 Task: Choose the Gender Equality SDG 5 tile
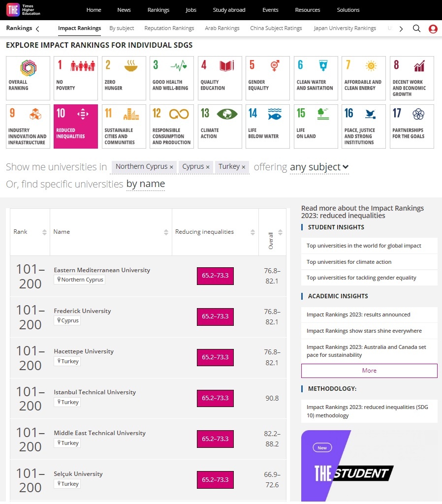[267, 78]
